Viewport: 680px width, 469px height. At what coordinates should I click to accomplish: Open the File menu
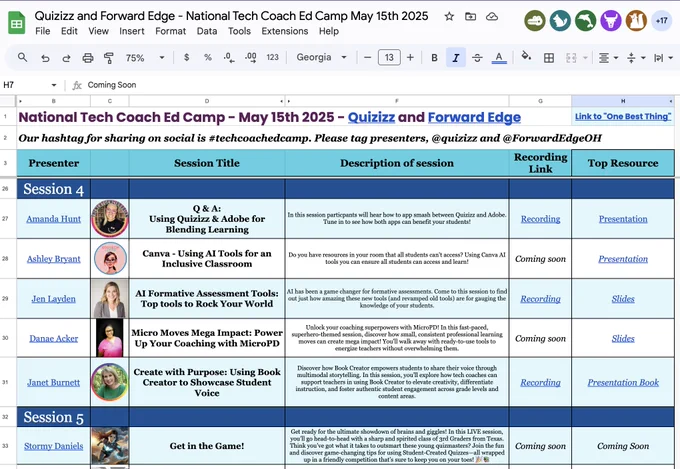(x=42, y=31)
